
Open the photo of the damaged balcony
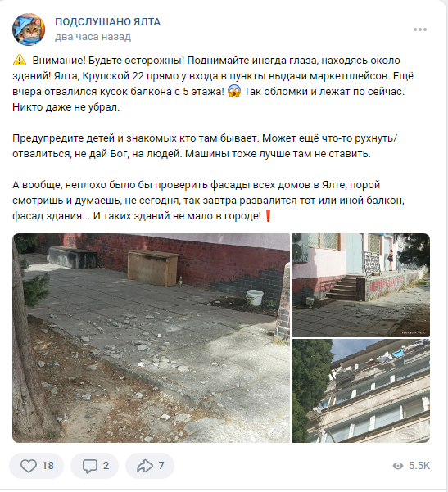click(x=360, y=391)
